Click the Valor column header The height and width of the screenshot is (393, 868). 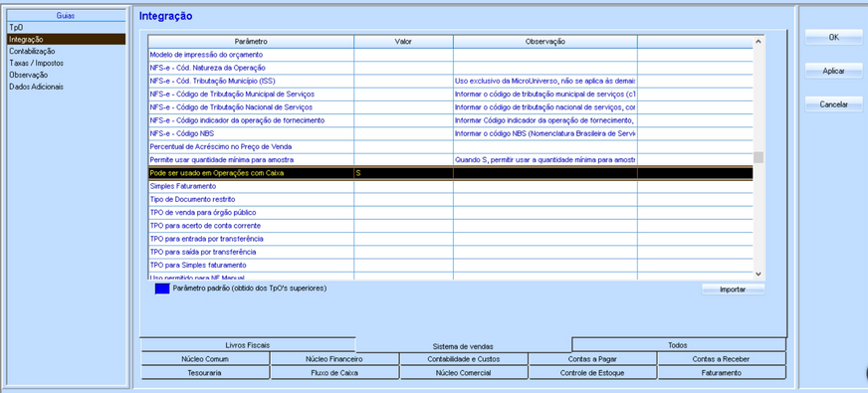coord(403,42)
